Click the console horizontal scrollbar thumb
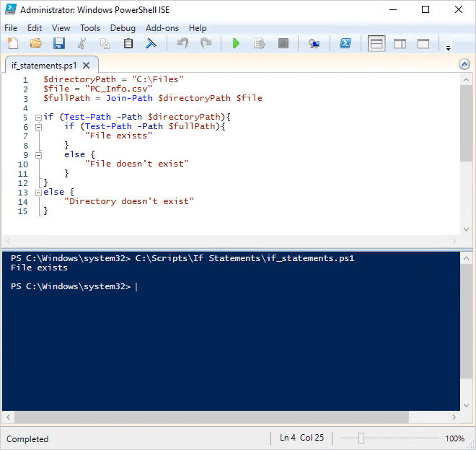This screenshot has height=450, width=476. 211,418
